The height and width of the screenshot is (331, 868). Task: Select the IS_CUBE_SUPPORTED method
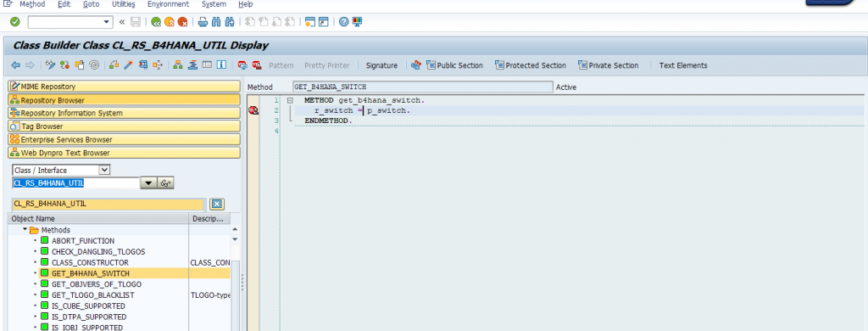88,306
